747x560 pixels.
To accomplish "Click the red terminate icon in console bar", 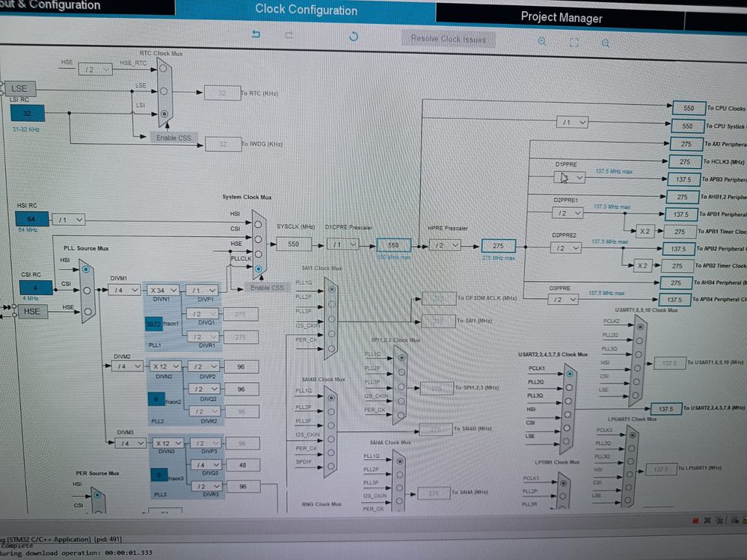I will pos(695,521).
